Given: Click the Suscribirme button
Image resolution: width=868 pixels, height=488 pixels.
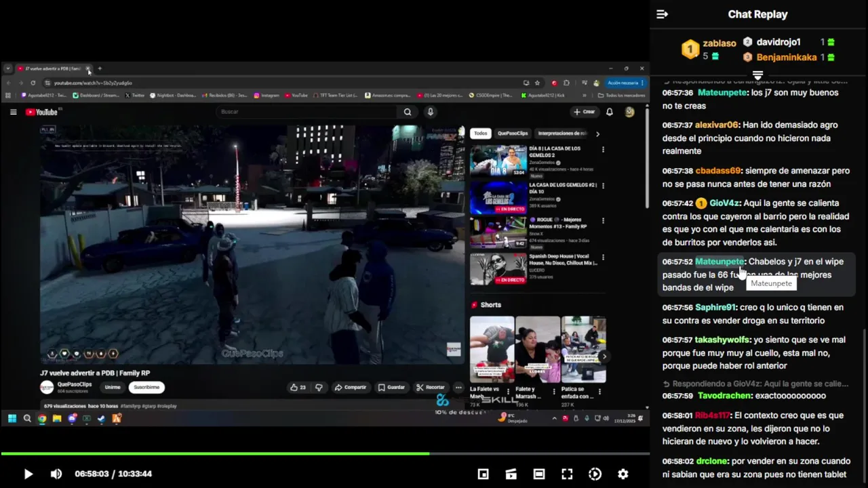Looking at the screenshot, I should click(x=146, y=388).
